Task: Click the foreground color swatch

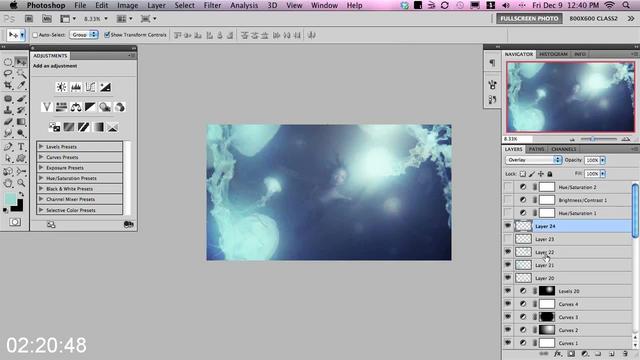Action: [10, 199]
